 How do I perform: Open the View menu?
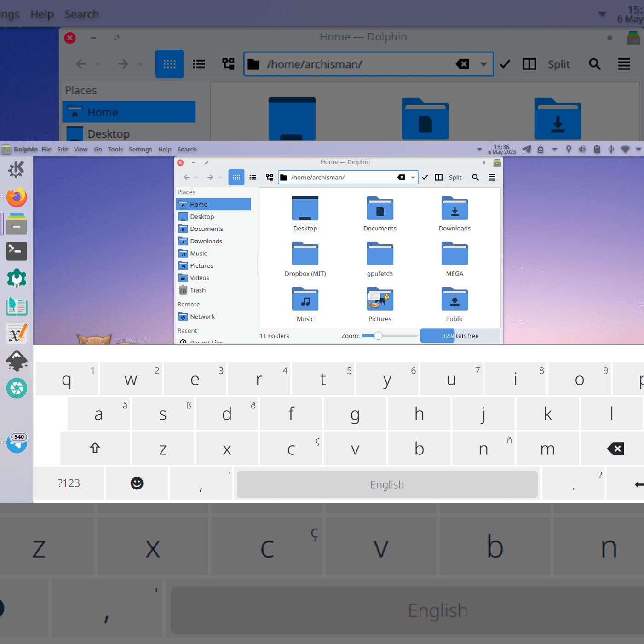tap(80, 149)
